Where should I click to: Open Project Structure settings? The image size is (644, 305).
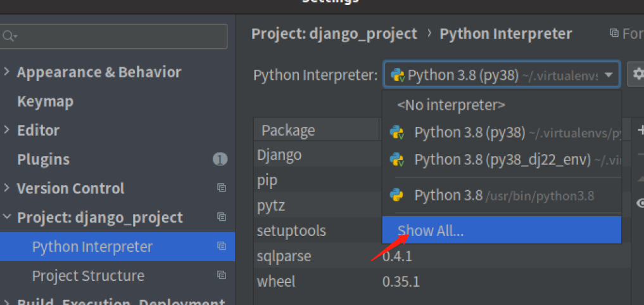point(88,275)
